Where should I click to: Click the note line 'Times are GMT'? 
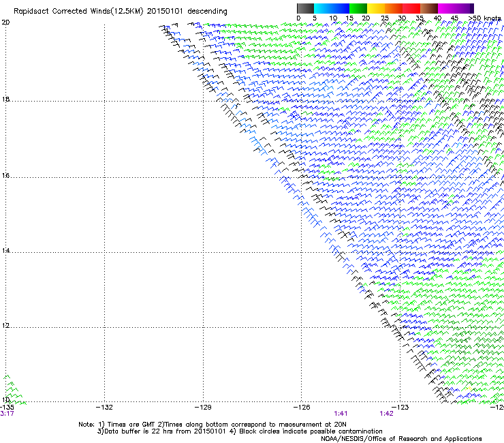pyautogui.click(x=131, y=425)
